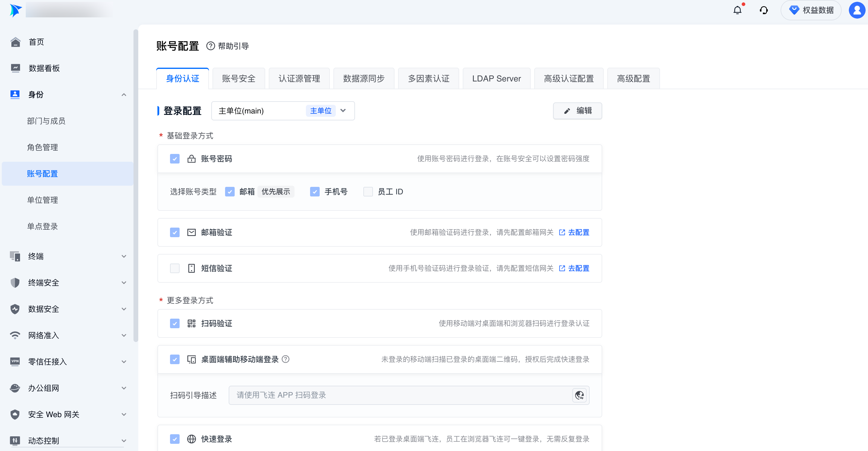Switch to the 账号安全 tab
Image resolution: width=868 pixels, height=451 pixels.
(239, 78)
